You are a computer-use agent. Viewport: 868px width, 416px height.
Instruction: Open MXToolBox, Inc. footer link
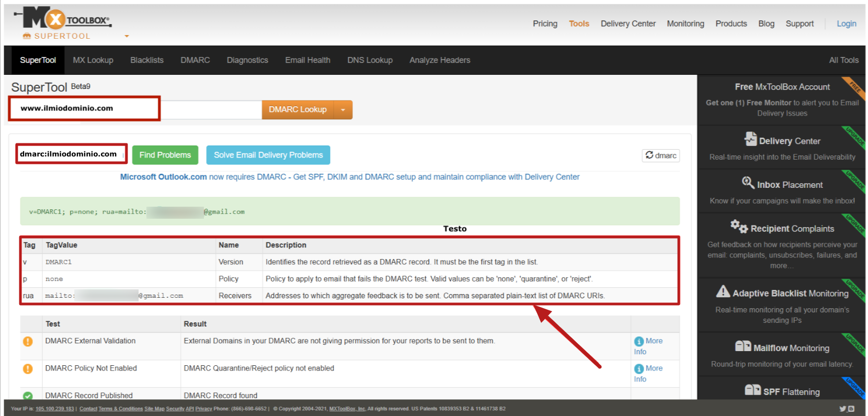point(347,409)
